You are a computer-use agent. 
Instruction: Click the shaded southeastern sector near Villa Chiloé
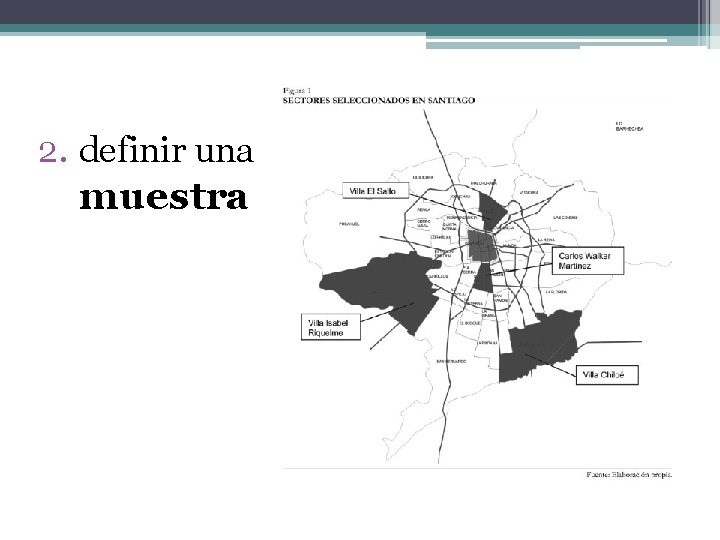[540, 347]
